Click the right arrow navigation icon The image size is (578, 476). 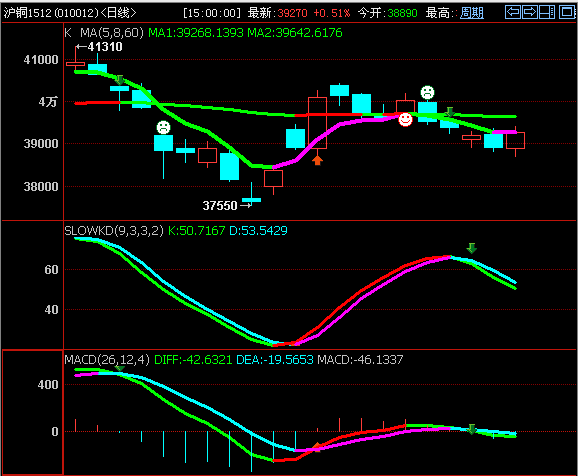(530, 12)
